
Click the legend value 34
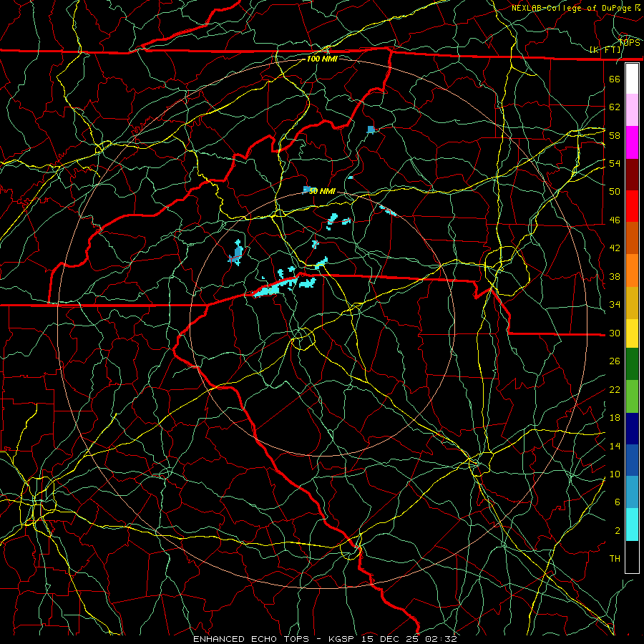615,305
